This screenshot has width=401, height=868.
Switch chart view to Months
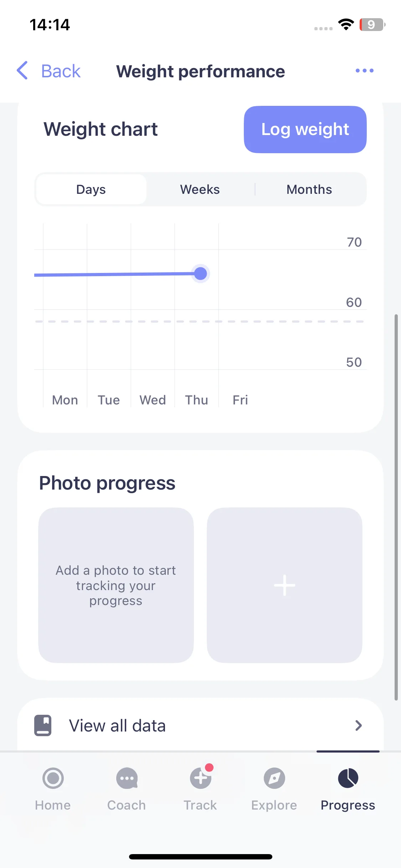tap(309, 189)
